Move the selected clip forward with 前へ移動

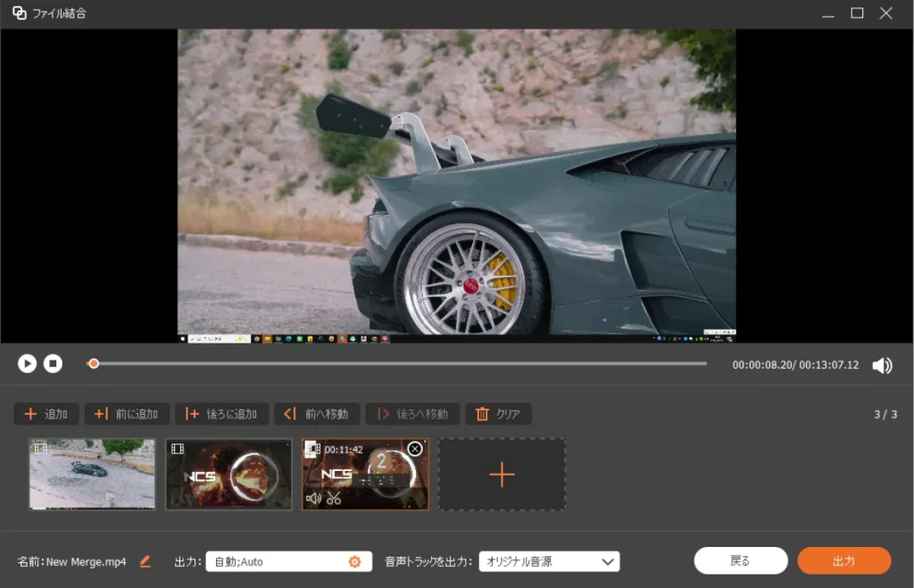click(x=317, y=414)
